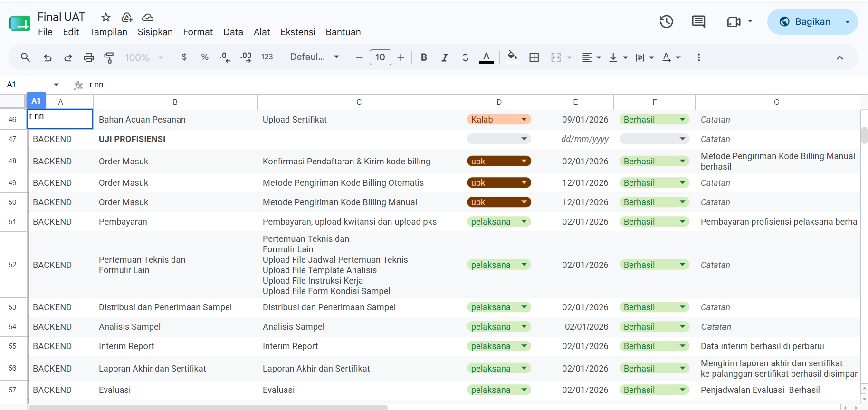Viewport: 868px width, 410px height.
Task: Open the text color picker
Action: click(486, 57)
